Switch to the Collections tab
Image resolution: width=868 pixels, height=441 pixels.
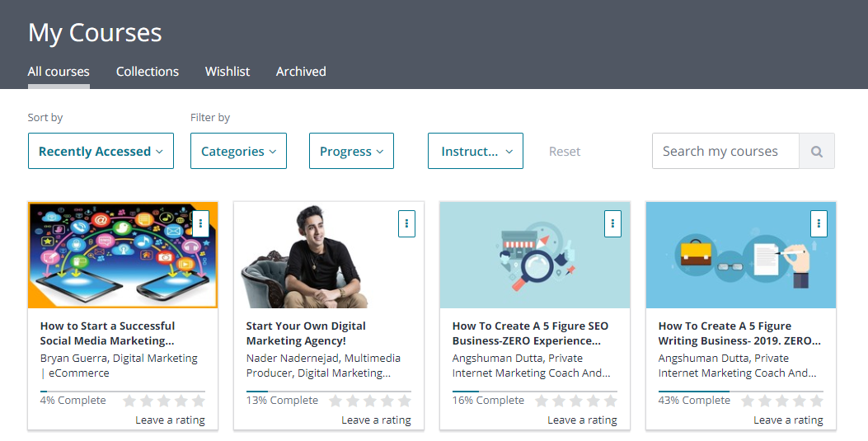tap(148, 72)
